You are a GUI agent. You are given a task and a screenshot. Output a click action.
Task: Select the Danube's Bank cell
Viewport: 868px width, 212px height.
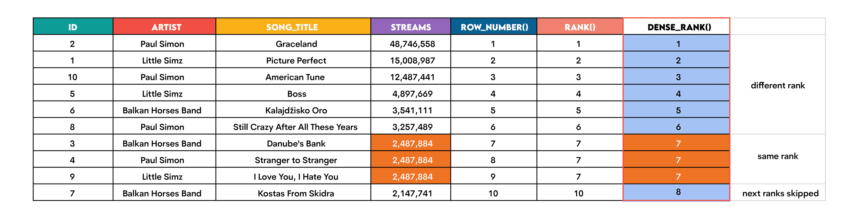pyautogui.click(x=296, y=144)
